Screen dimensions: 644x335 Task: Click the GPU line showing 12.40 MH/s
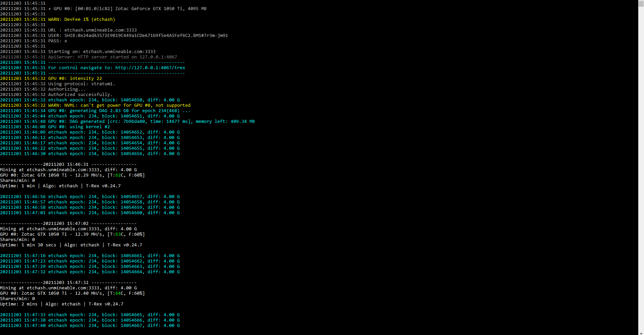pos(72,293)
